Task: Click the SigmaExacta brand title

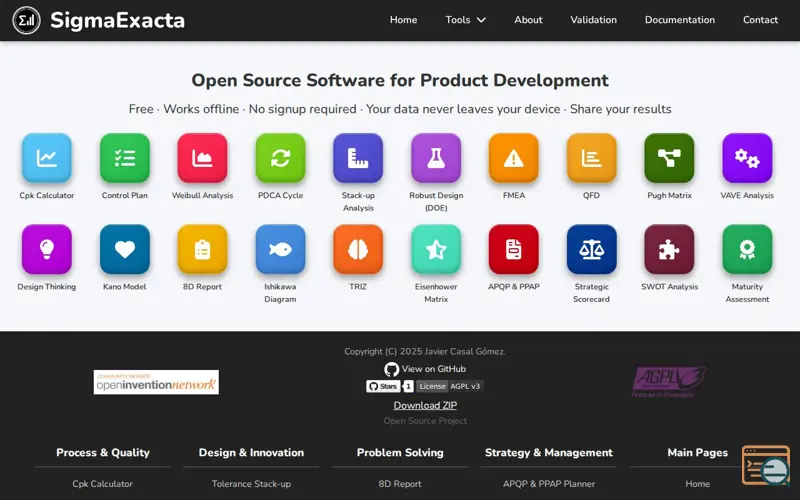Action: coord(117,20)
